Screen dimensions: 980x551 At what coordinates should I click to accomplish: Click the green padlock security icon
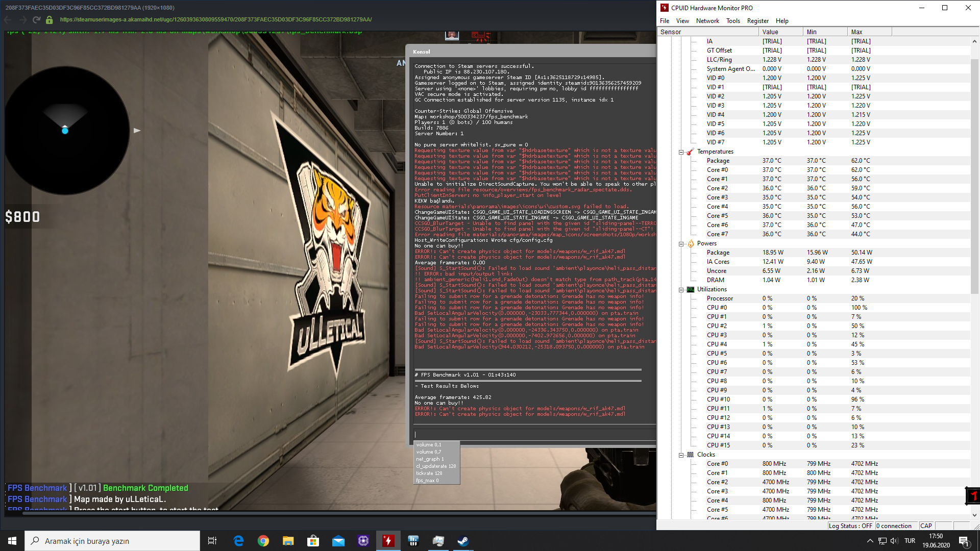click(50, 20)
